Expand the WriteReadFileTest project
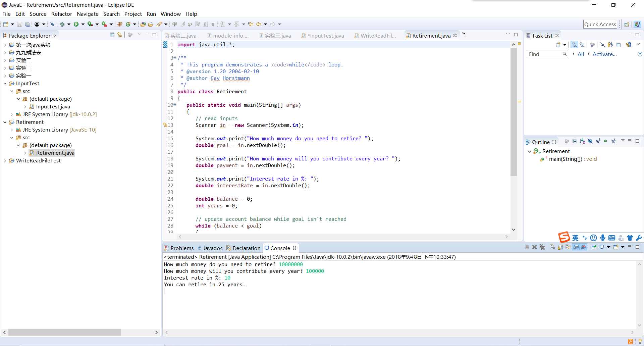The width and height of the screenshot is (644, 346). tap(5, 160)
